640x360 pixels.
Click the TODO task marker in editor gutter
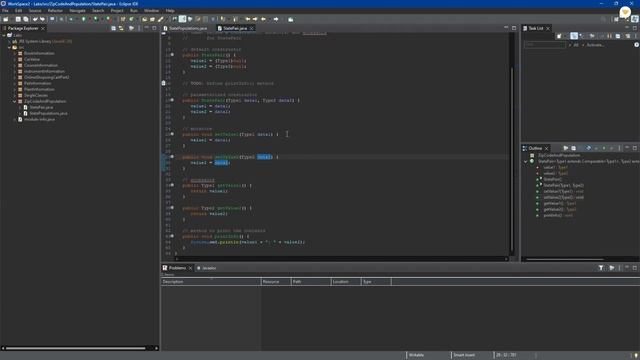pyautogui.click(x=164, y=83)
